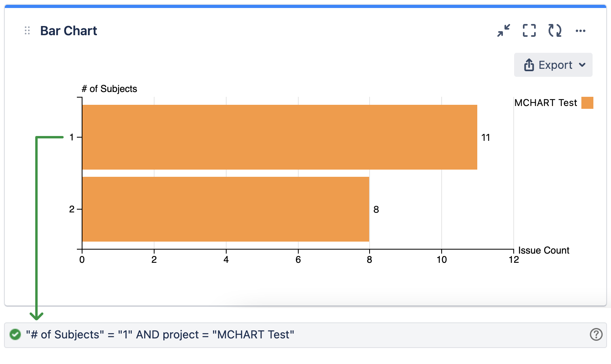Click the MCHART Test orange legend swatch
Screen dimensions: 611x364
(x=587, y=103)
